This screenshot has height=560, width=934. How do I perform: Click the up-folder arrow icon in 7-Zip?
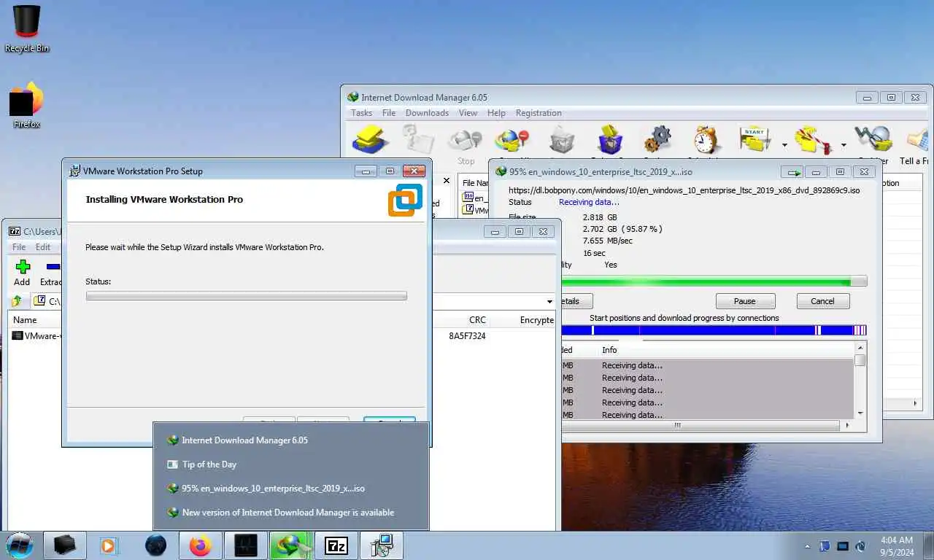pos(17,300)
